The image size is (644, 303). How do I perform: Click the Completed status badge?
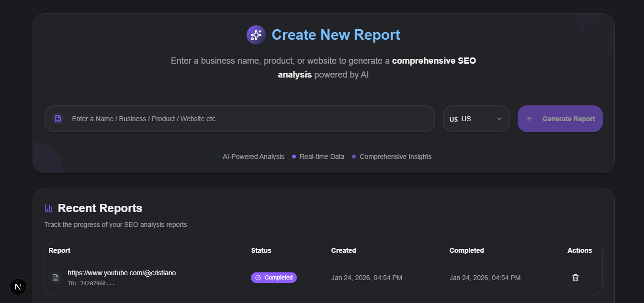[273, 277]
